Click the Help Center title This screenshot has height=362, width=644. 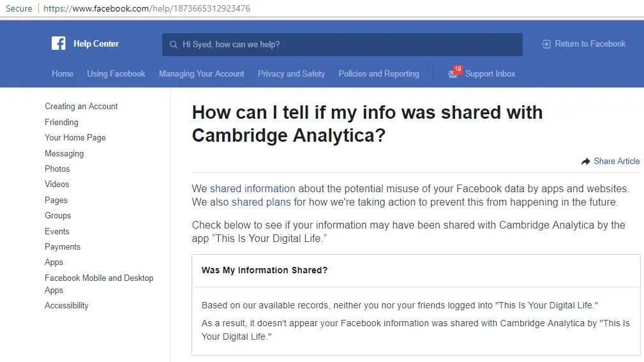(x=96, y=43)
